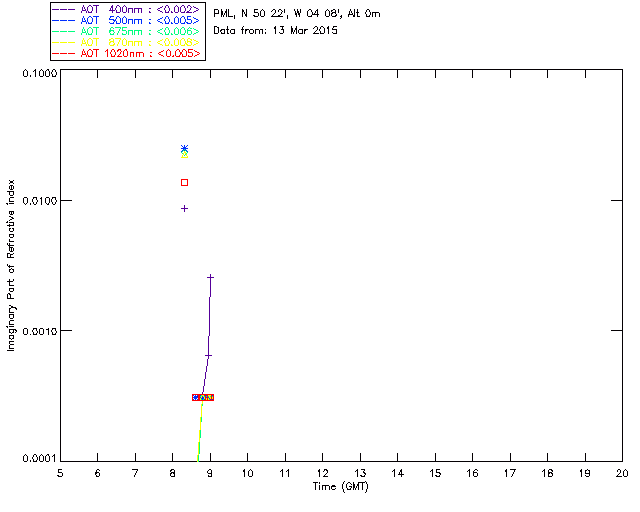This screenshot has width=640, height=512.
Task: Select the AOT 400nm legend entry
Action: pyautogui.click(x=126, y=9)
